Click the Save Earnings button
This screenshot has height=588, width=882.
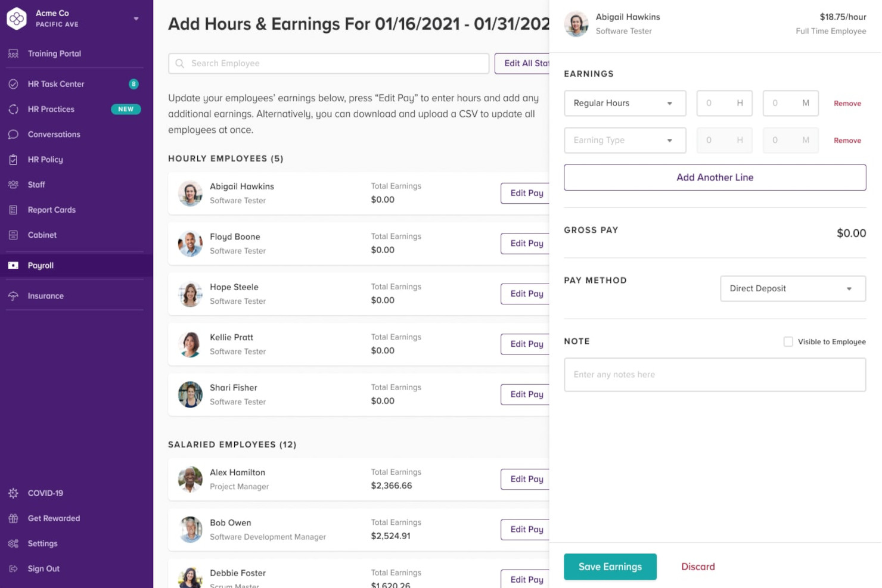pos(610,567)
